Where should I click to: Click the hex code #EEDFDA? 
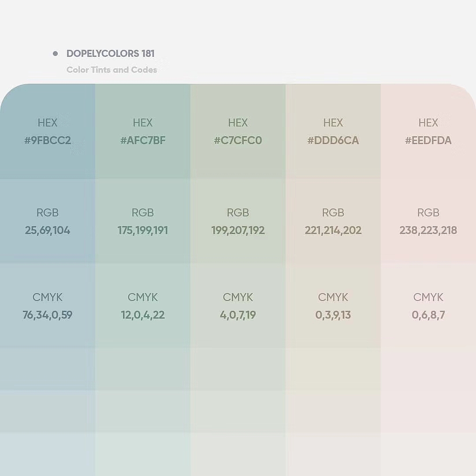coord(428,141)
